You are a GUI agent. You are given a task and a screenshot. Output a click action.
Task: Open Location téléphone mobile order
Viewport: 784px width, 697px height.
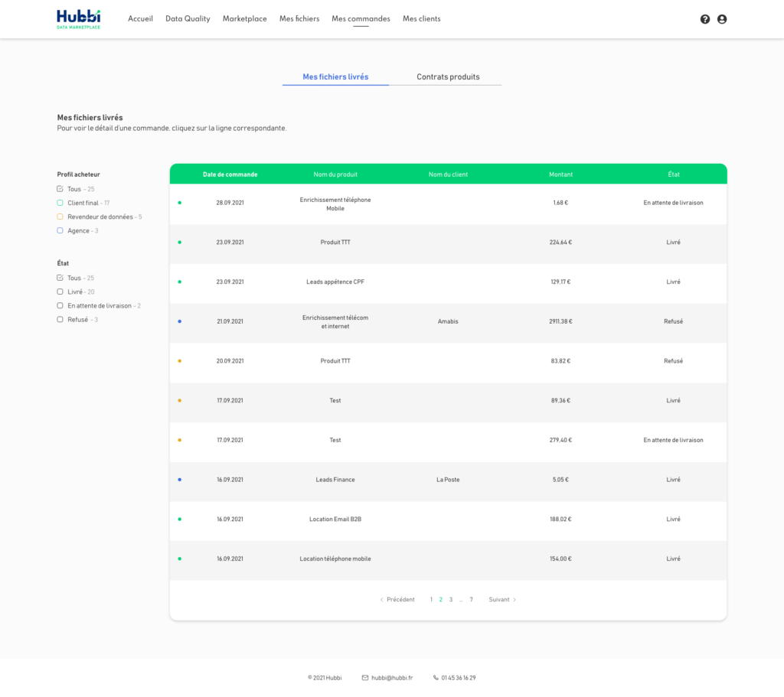(x=448, y=560)
